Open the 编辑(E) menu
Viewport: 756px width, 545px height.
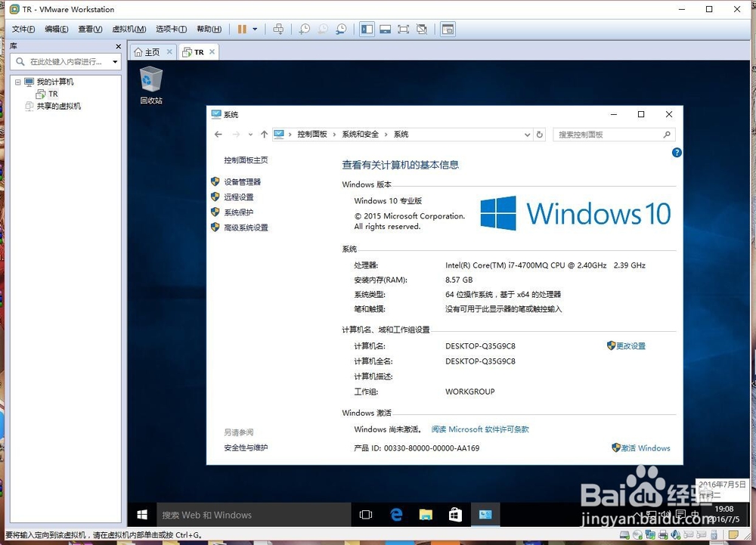coord(57,29)
